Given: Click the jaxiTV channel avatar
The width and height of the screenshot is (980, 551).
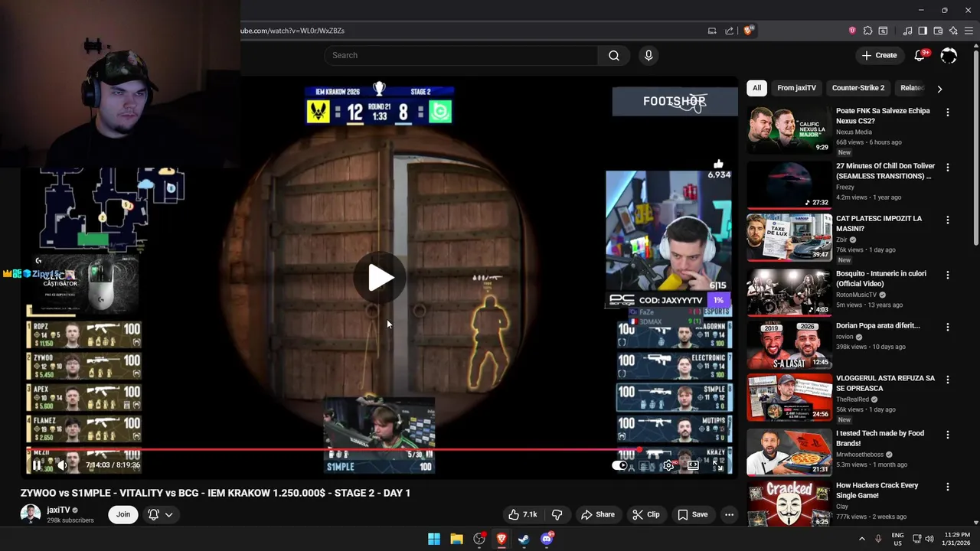Looking at the screenshot, I should 31,514.
